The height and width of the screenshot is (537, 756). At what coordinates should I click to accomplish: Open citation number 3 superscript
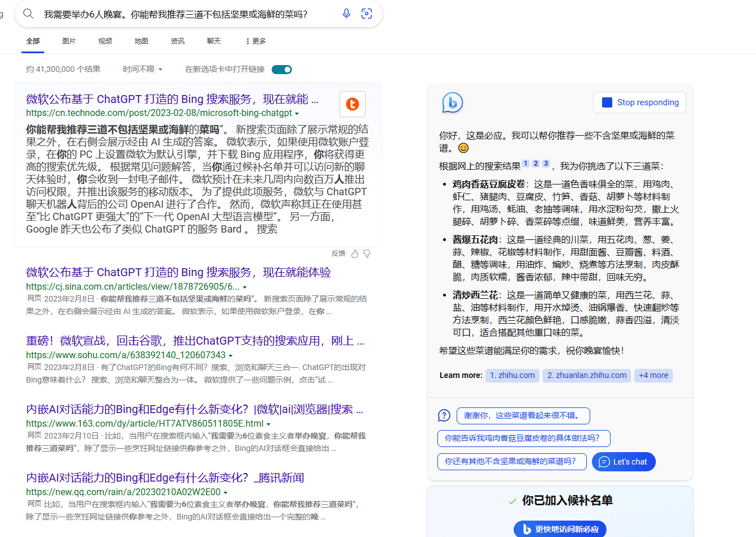click(546, 164)
